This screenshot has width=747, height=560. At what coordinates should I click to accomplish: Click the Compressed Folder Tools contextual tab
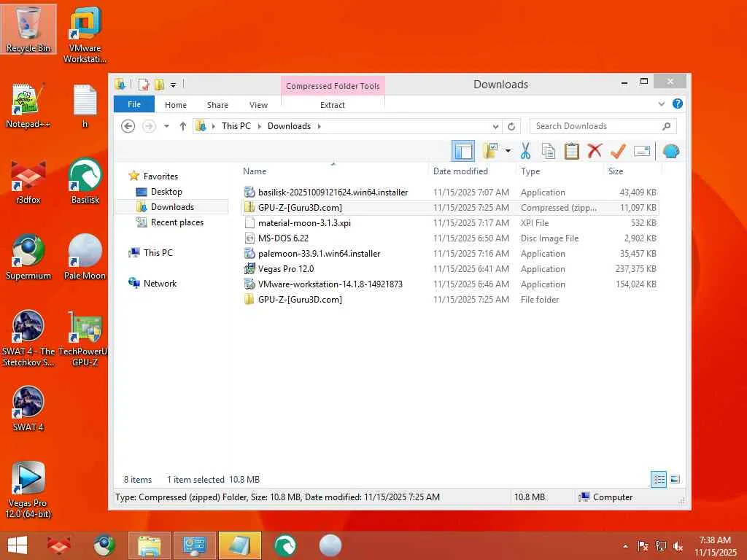click(333, 86)
